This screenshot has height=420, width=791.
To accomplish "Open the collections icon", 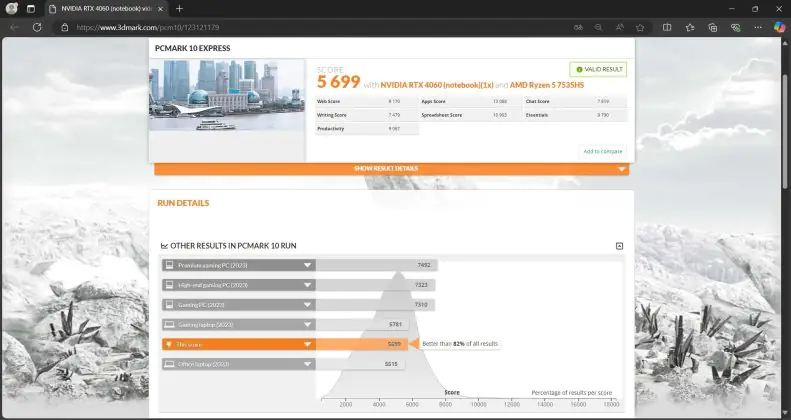I will click(713, 28).
